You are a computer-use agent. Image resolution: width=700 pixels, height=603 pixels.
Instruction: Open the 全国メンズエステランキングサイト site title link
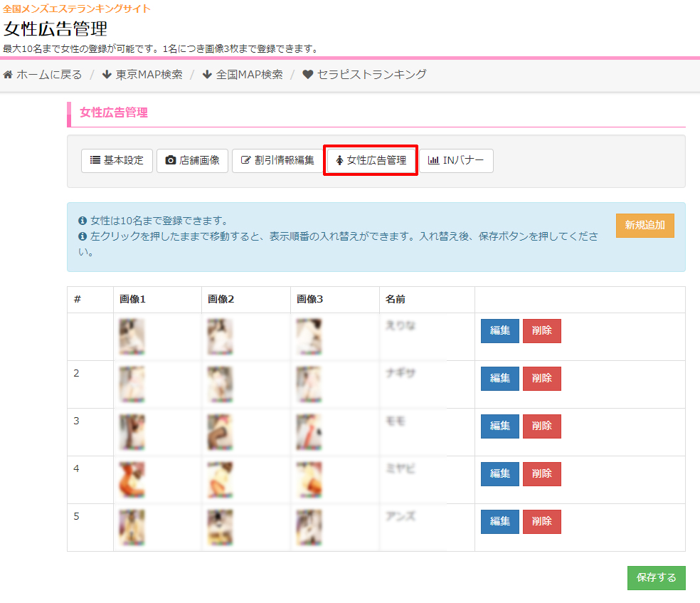(x=77, y=9)
